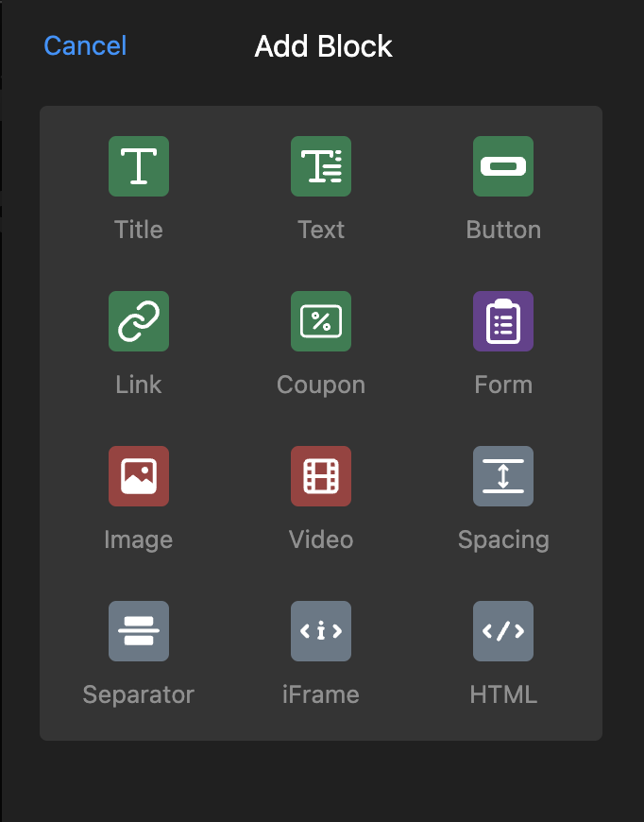Image resolution: width=644 pixels, height=822 pixels.
Task: Add a Text block via its icon
Action: (321, 166)
